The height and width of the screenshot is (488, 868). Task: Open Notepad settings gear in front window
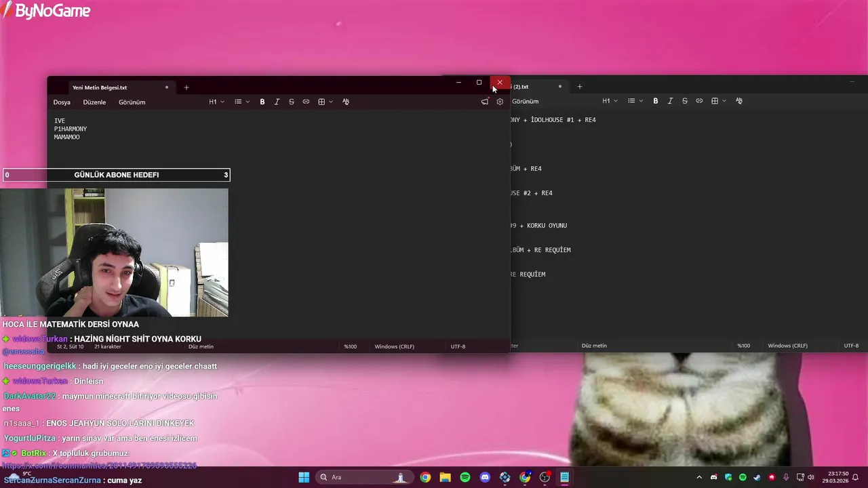click(500, 102)
